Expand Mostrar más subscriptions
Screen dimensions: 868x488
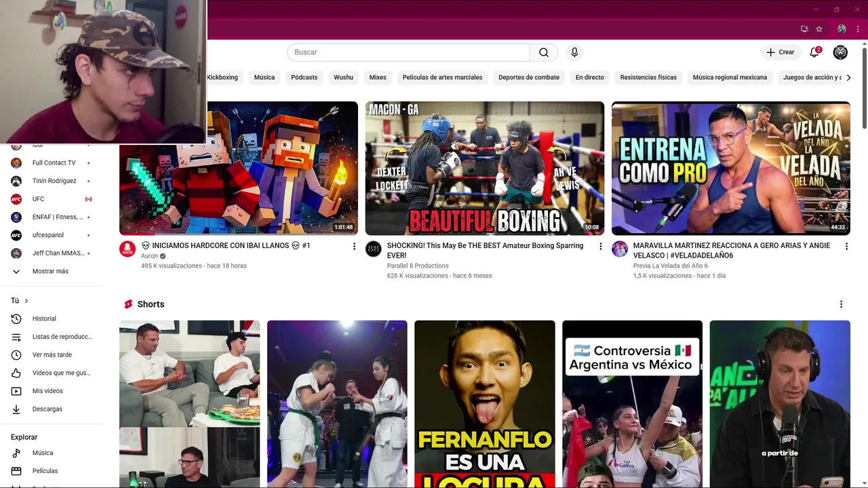(52, 271)
